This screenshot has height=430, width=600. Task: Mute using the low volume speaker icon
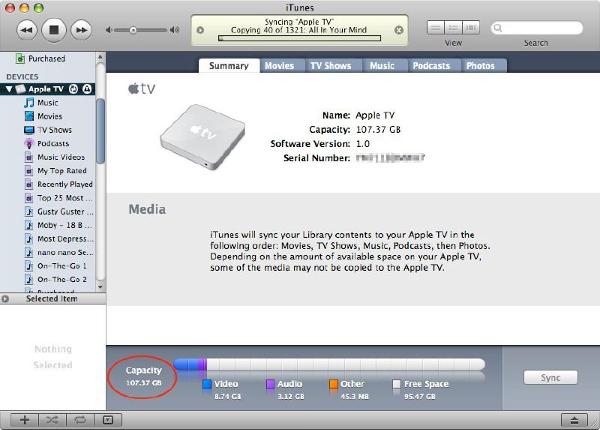(x=109, y=30)
